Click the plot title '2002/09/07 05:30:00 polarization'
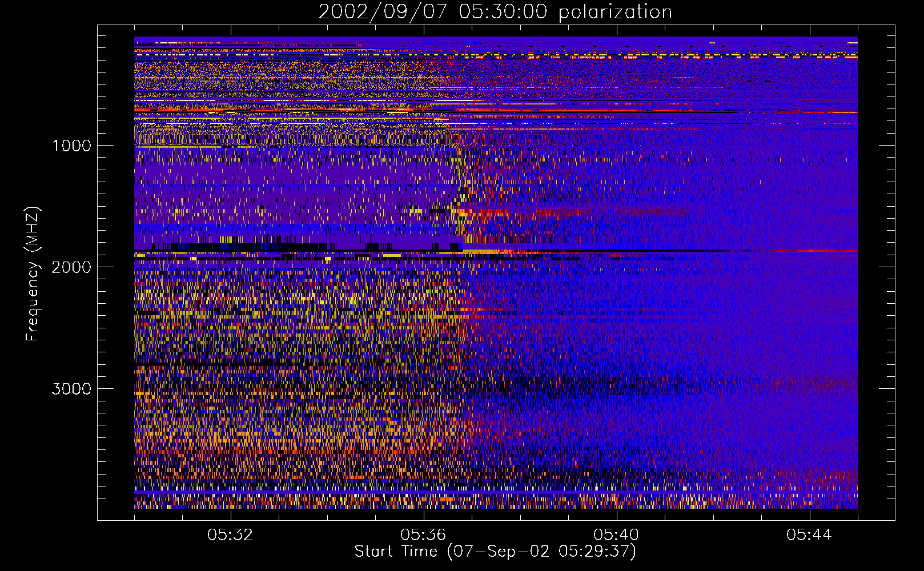 point(495,12)
